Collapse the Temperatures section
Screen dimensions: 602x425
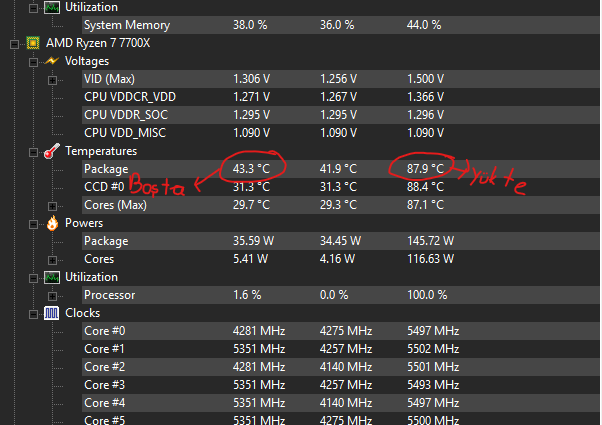tap(31, 151)
